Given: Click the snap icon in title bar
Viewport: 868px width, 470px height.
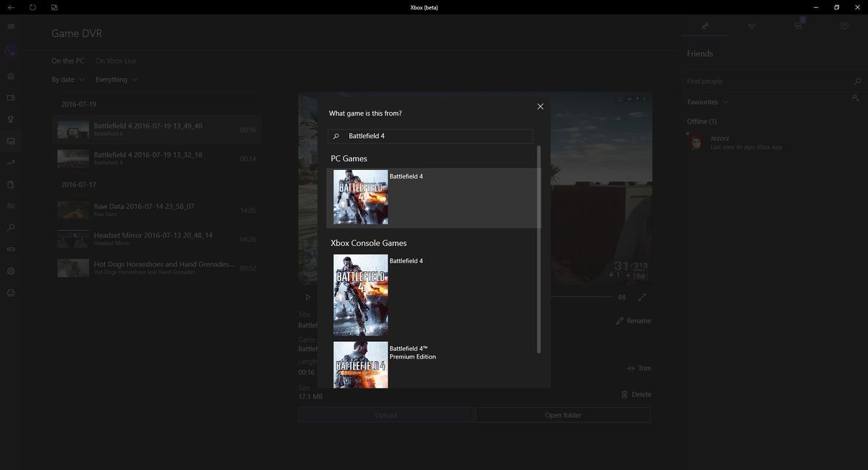Looking at the screenshot, I should (x=55, y=7).
